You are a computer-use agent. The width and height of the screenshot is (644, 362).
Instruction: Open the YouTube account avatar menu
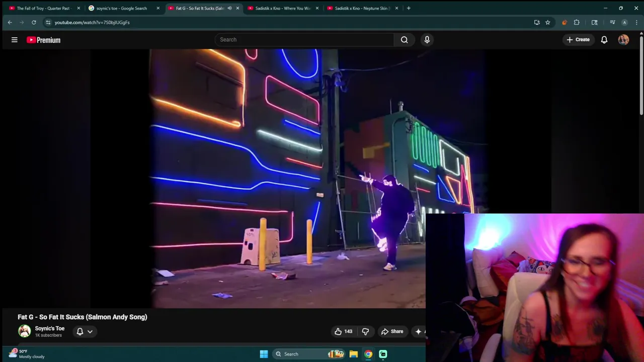tap(624, 40)
